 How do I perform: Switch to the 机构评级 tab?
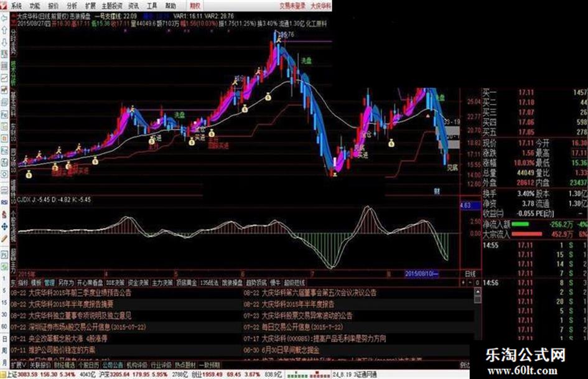(x=137, y=365)
